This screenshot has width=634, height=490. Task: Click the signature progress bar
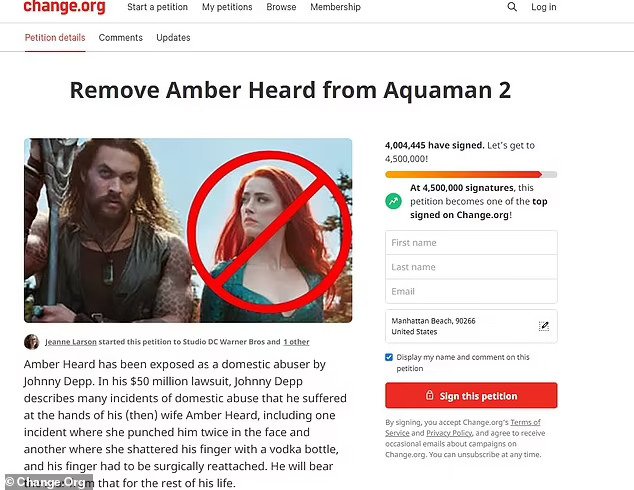[471, 174]
